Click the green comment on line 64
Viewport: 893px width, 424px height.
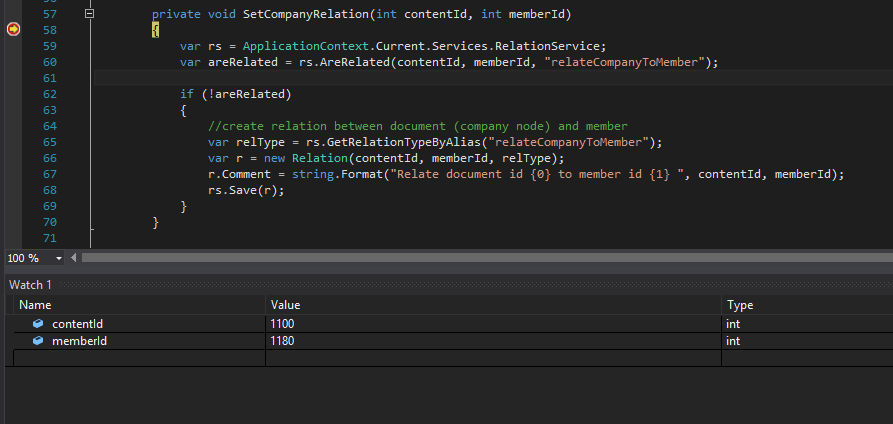(x=417, y=126)
